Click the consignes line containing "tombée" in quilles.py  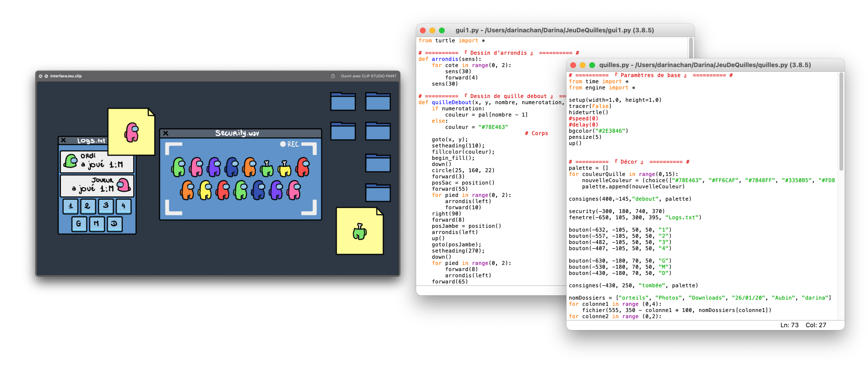pos(634,286)
